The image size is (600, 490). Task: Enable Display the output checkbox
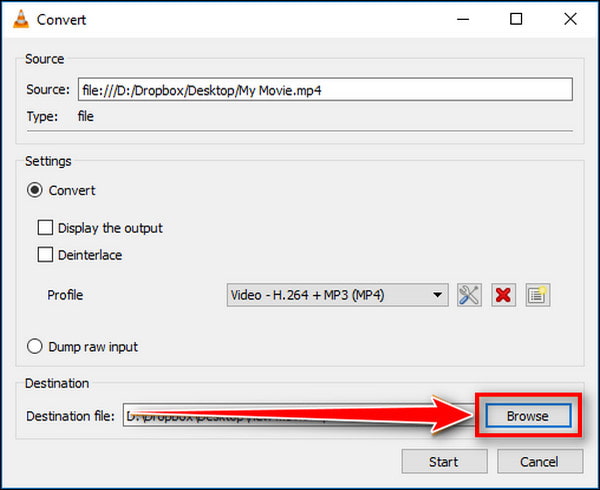45,228
